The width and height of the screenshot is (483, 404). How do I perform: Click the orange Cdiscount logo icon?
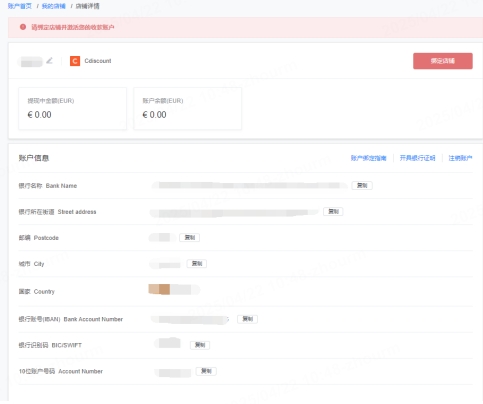75,61
